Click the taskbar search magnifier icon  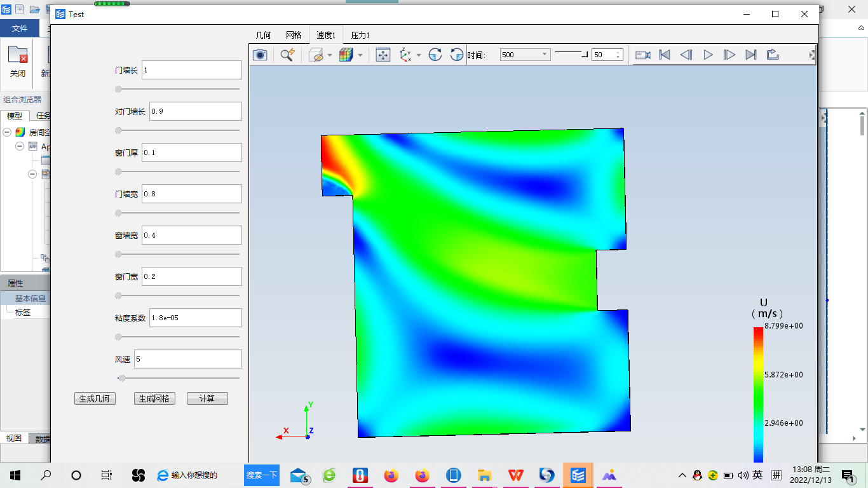pos(46,475)
